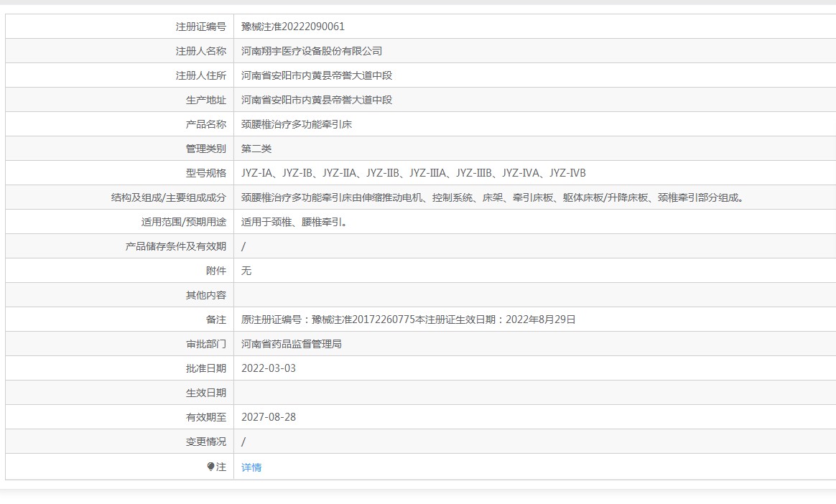Select company name 河南翔宇医疗设备股份有限公司
This screenshot has width=836, height=504.
tap(312, 51)
